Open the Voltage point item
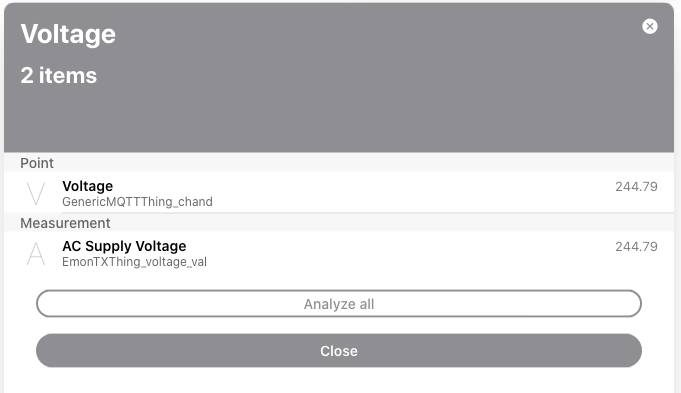 coord(339,192)
